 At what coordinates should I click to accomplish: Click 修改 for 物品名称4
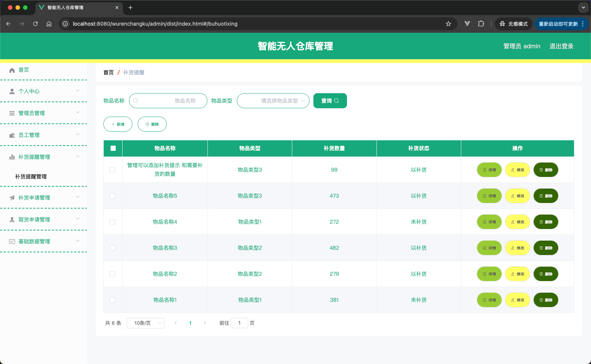[517, 222]
